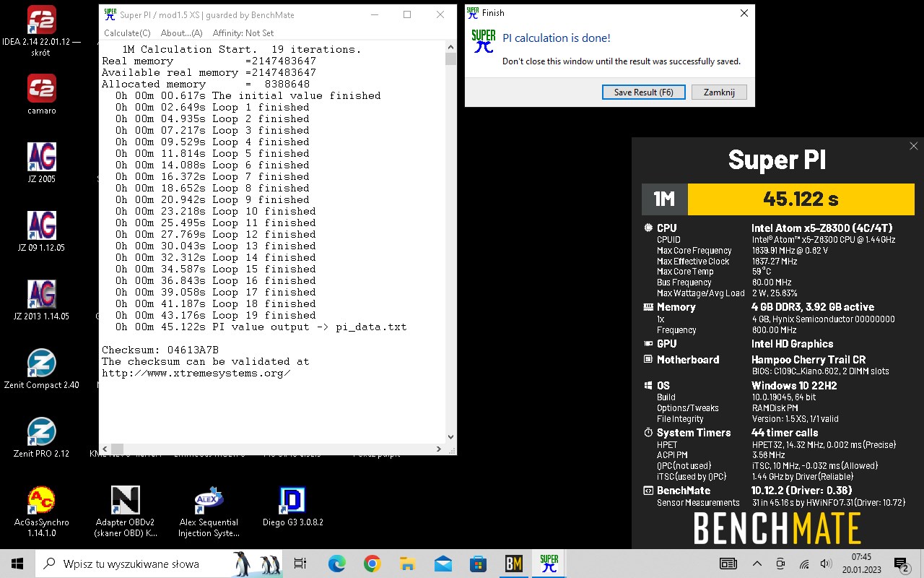Screen dimensions: 924x578
Task: Click the Hampoo Cherry Trail CR entry
Action: [808, 359]
